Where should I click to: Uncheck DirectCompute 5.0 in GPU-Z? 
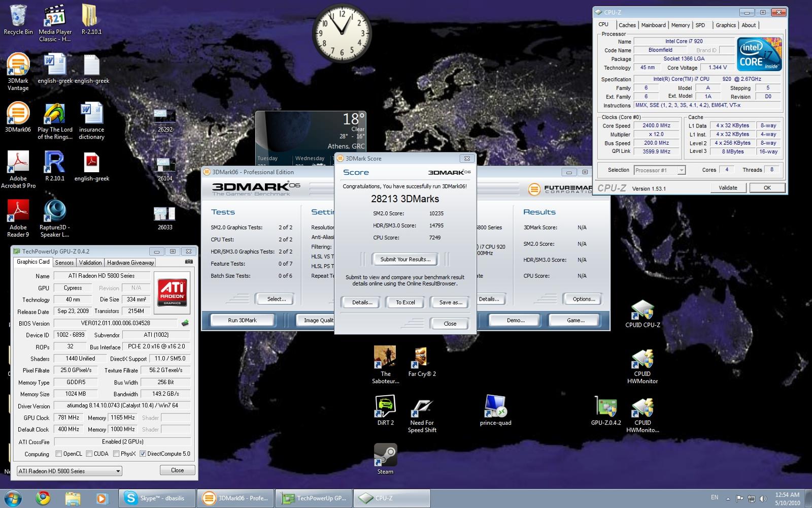143,454
